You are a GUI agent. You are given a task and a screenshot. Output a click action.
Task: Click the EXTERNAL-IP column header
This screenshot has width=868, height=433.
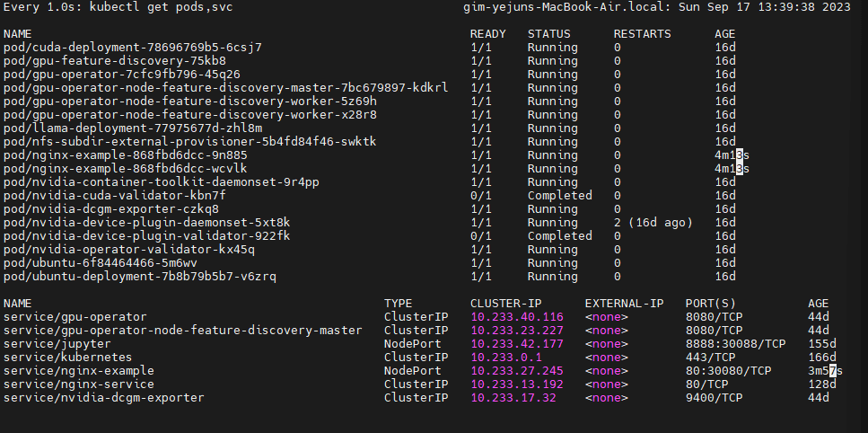click(624, 304)
